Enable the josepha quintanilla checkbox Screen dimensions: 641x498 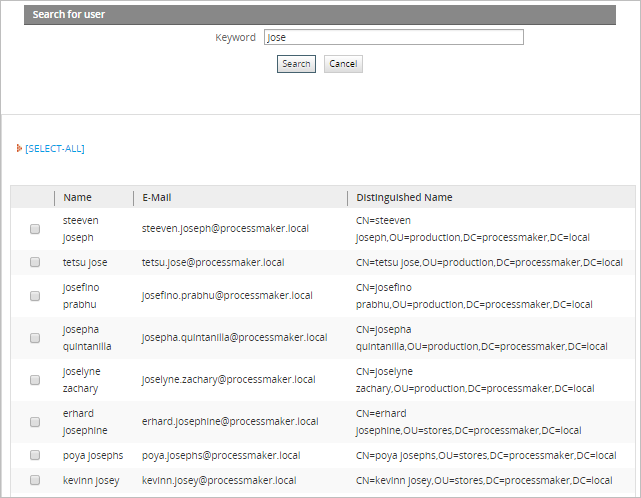click(35, 338)
